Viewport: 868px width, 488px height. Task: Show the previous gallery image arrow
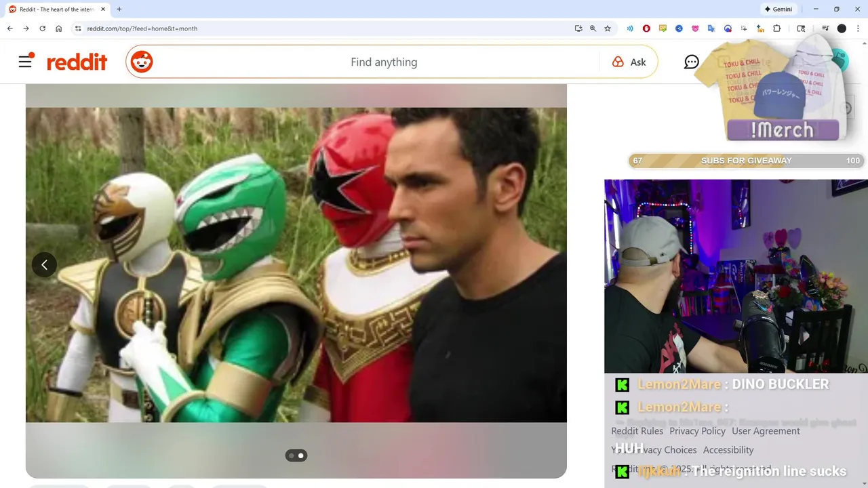[x=44, y=264]
